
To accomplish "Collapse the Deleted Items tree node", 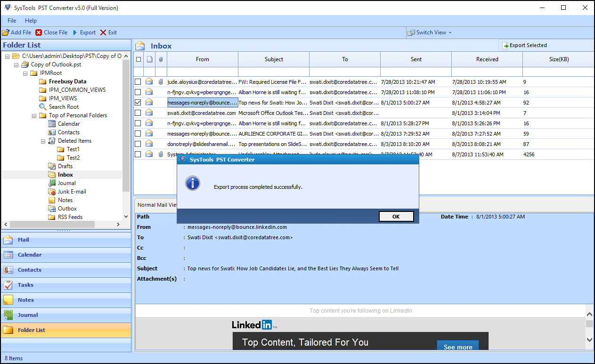I will 43,141.
